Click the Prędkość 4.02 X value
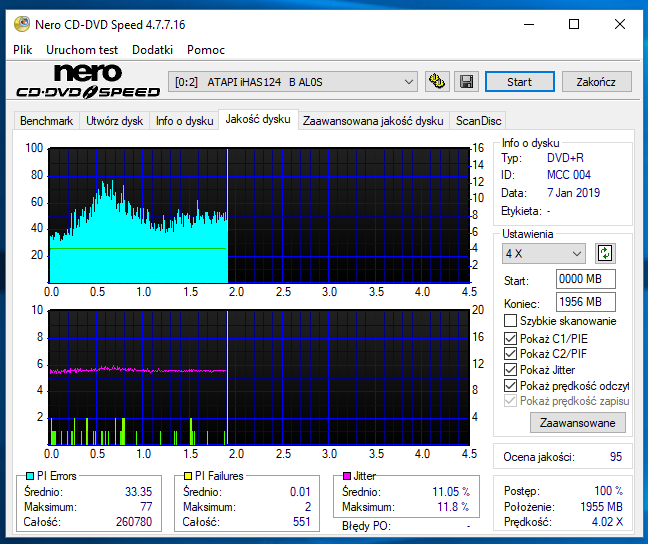 pyautogui.click(x=607, y=522)
